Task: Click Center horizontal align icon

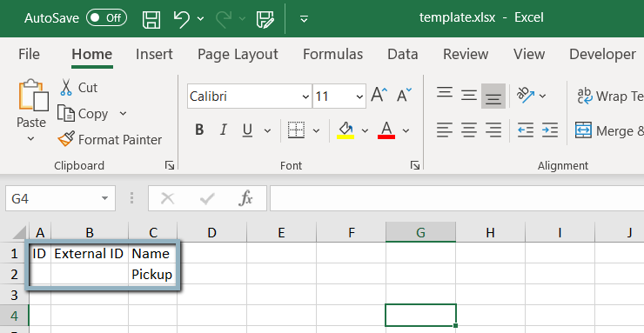Action: tap(468, 130)
